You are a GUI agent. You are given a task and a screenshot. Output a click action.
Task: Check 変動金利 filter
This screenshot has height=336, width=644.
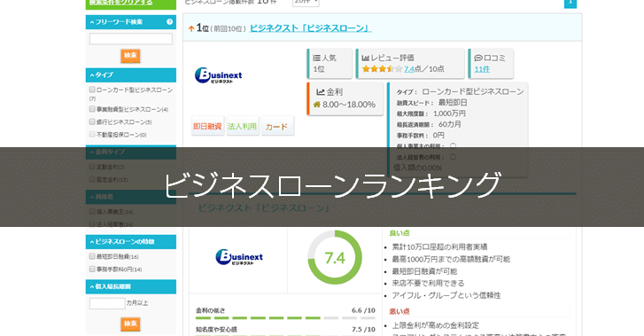point(92,167)
